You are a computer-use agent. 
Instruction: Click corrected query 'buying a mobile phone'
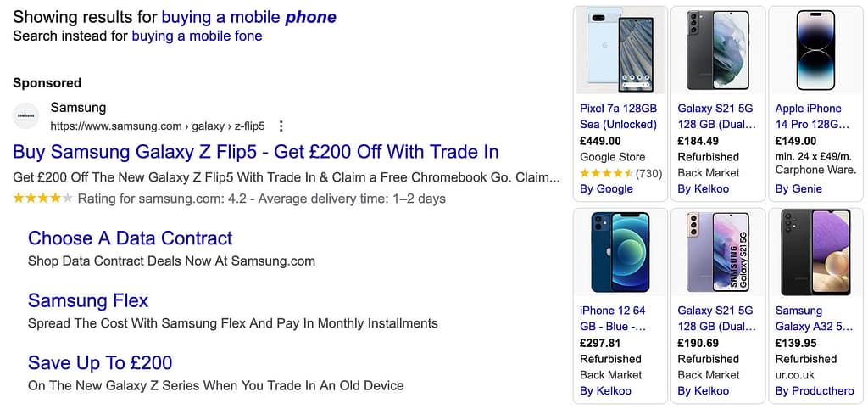(x=248, y=16)
